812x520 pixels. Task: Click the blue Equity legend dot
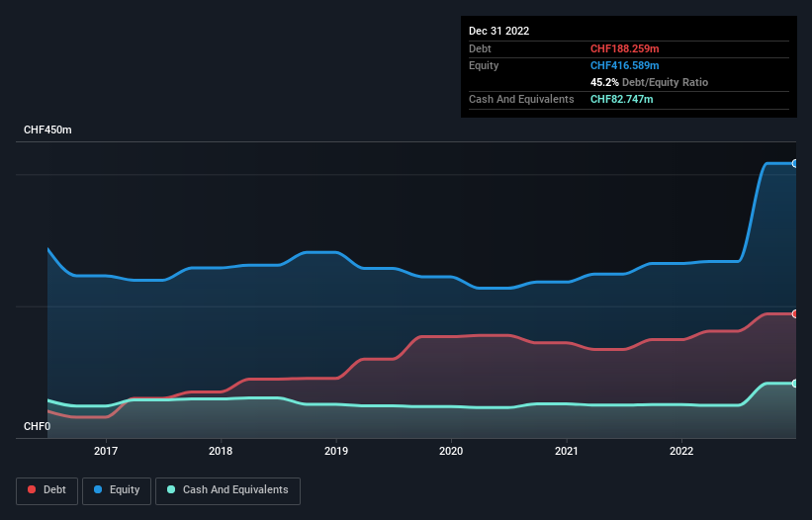(98, 489)
